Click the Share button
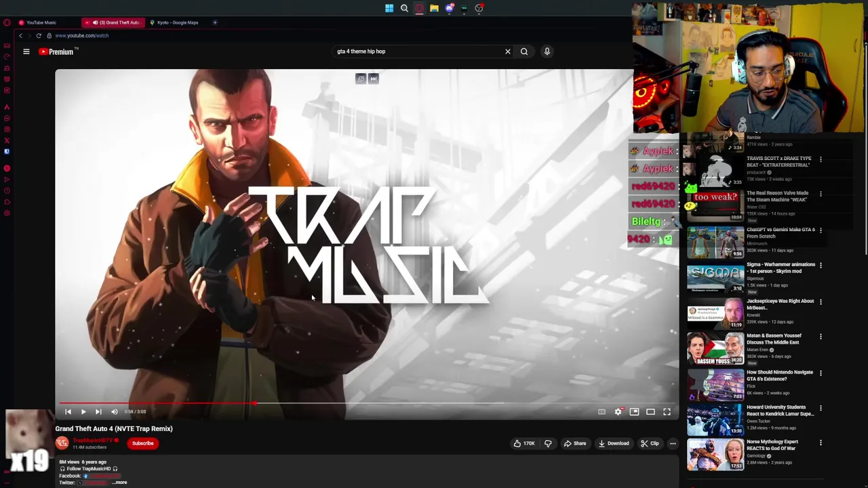868x488 pixels. pyautogui.click(x=574, y=443)
